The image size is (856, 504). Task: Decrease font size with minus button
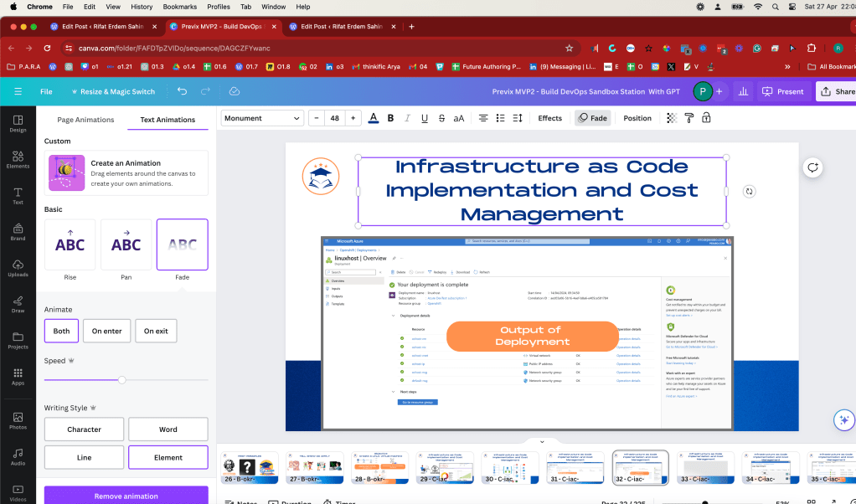[317, 118]
